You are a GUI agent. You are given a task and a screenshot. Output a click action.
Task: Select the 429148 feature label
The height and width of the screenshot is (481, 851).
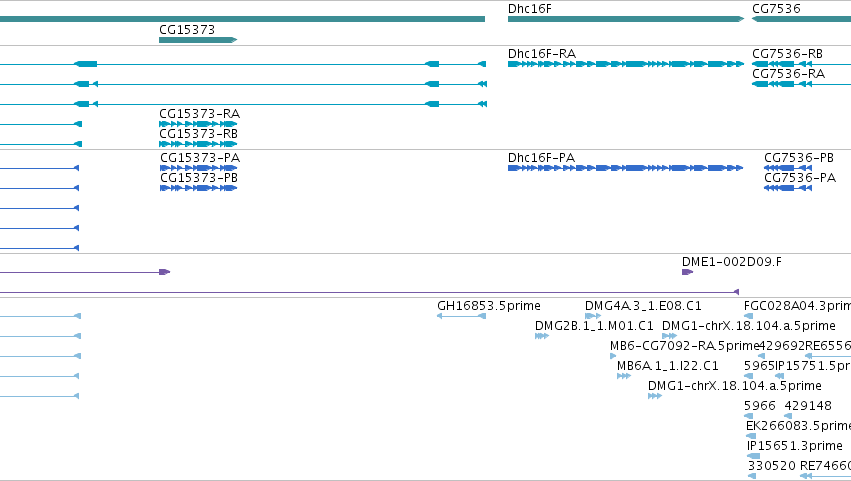[x=808, y=406]
